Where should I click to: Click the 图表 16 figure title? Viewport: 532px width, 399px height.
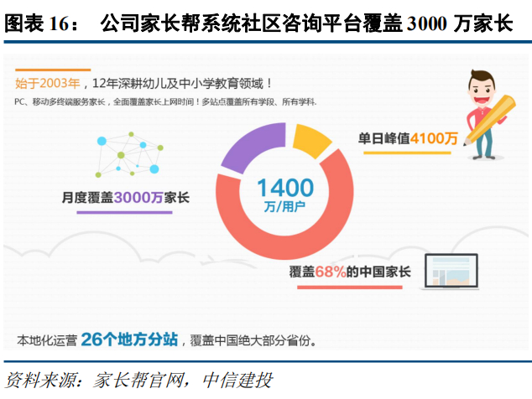point(258,23)
